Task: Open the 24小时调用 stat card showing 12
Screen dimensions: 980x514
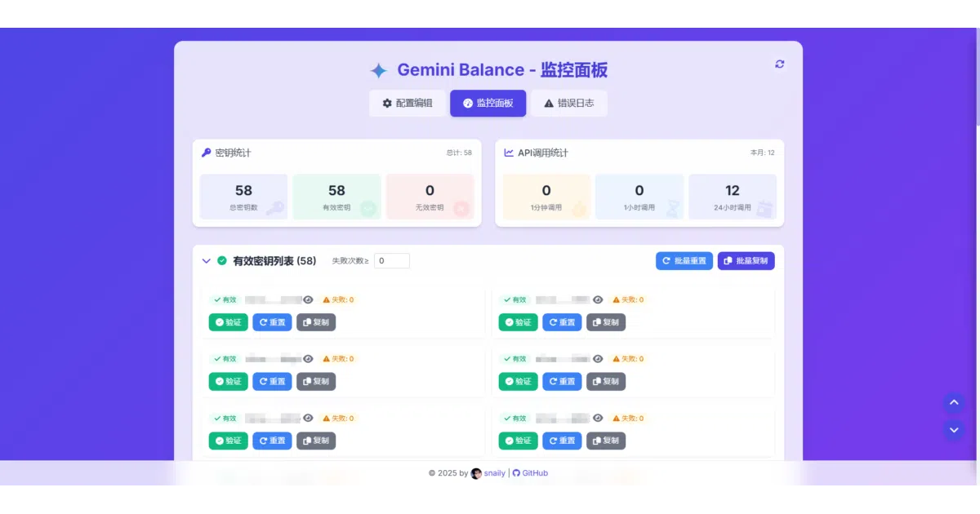Action: click(733, 197)
